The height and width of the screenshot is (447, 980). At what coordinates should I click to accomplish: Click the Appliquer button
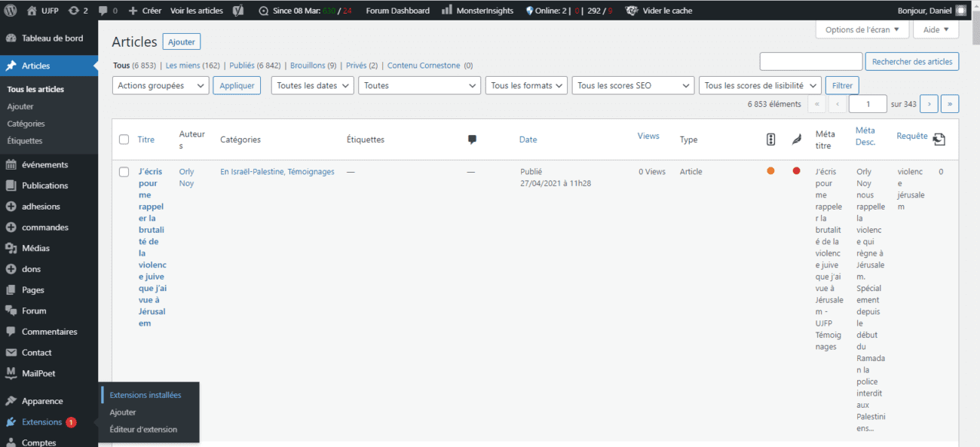237,86
